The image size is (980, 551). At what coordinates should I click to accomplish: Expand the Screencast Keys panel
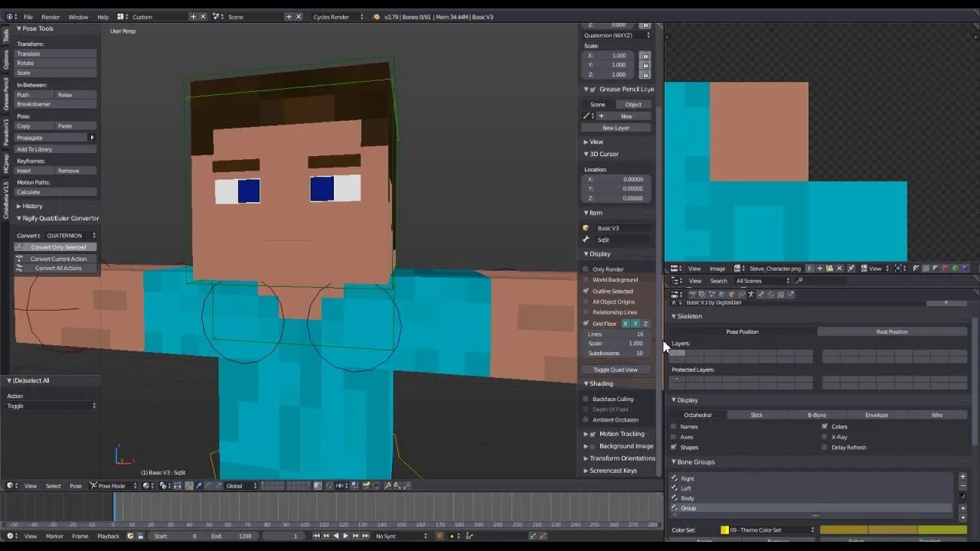pos(586,471)
